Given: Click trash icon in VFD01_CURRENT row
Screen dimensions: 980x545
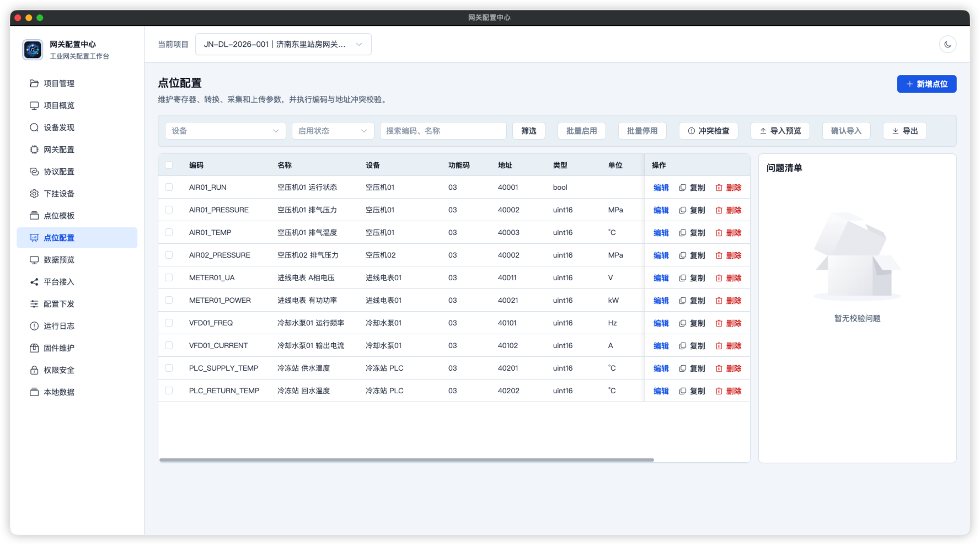Looking at the screenshot, I should (x=719, y=346).
